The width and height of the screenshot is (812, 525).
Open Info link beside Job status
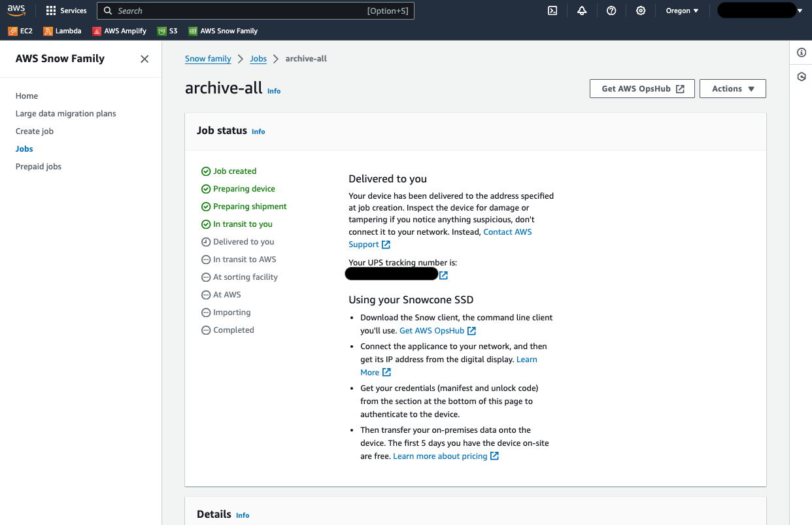coord(258,131)
